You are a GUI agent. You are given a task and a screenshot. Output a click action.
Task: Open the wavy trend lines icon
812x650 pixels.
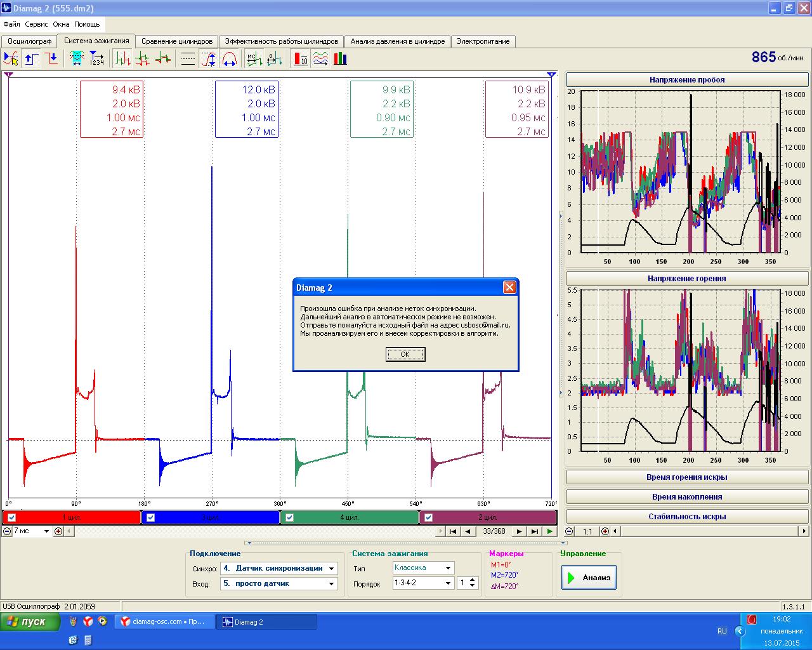(321, 59)
